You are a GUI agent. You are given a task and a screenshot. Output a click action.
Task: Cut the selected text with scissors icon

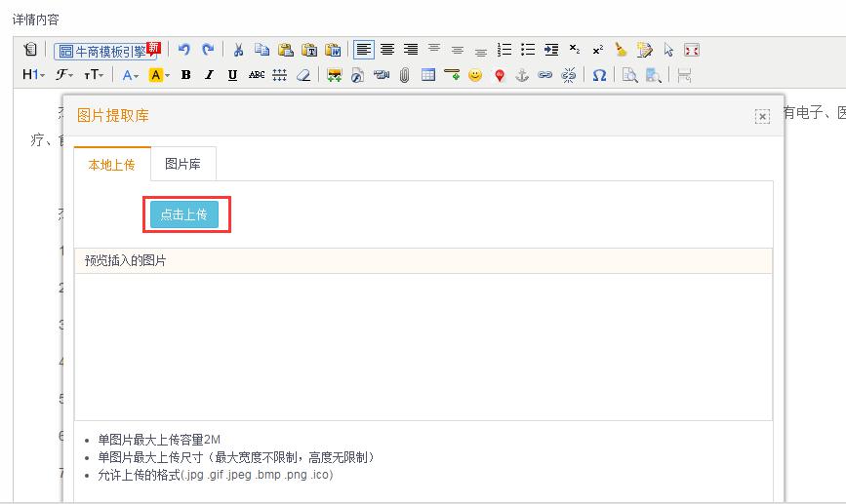pyautogui.click(x=238, y=50)
